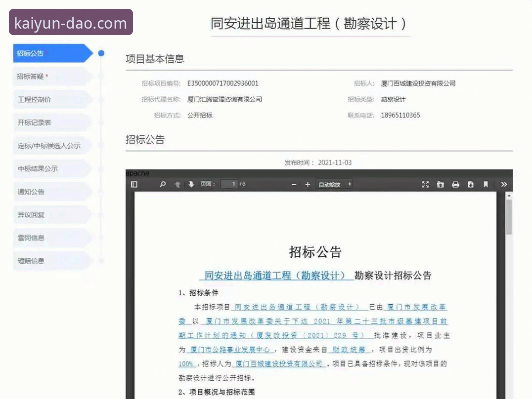Zoom in with the plus icon
The height and width of the screenshot is (399, 532).
[308, 184]
